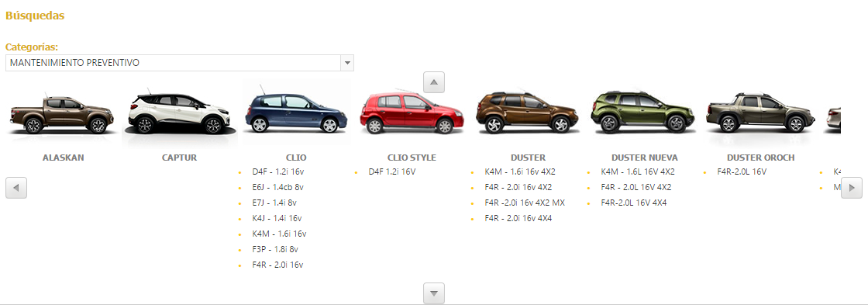Viewport: 868px width, 305px height.
Task: Select the blue Clio car image
Action: click(x=296, y=113)
